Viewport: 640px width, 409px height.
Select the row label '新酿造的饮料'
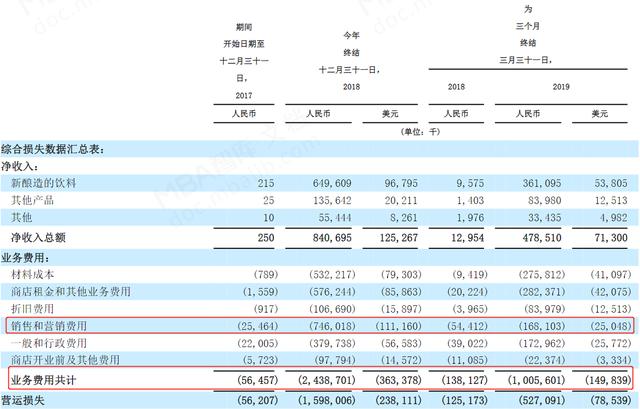[x=44, y=183]
